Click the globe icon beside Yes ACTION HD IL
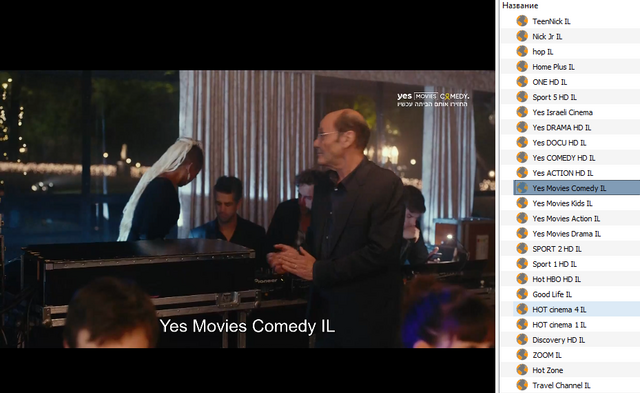Screen dimensions: 640x393 [522, 173]
